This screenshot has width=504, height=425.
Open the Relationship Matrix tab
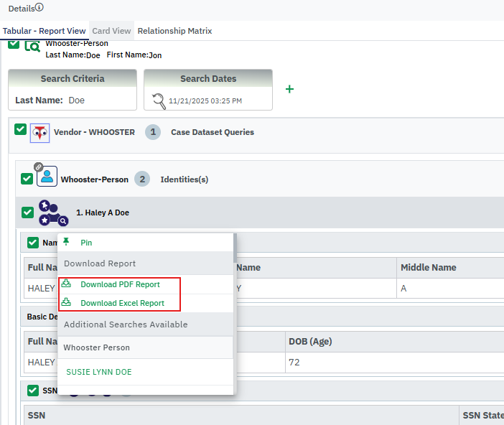pos(174,31)
